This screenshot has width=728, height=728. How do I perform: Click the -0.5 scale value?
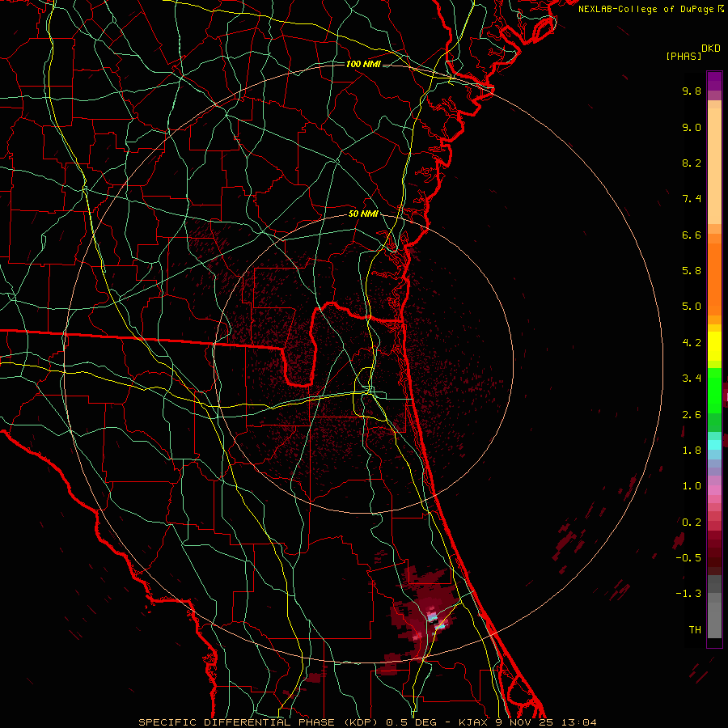point(688,558)
